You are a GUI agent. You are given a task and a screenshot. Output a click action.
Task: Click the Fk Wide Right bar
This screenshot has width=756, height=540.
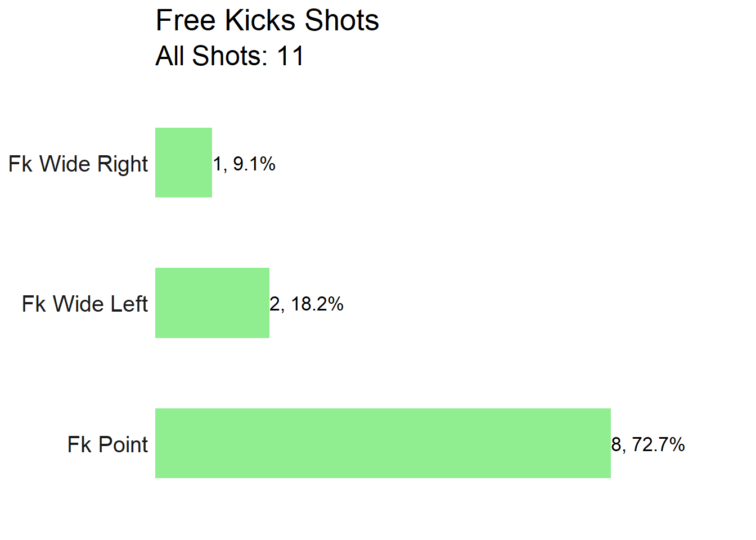[183, 163]
